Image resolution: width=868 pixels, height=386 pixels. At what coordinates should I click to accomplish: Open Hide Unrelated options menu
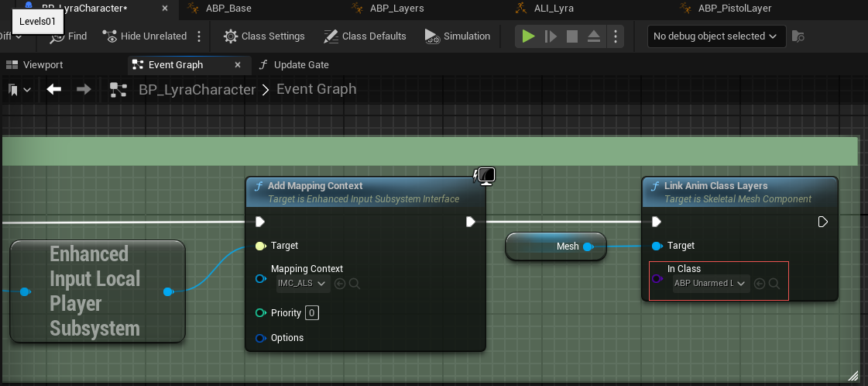tap(199, 36)
